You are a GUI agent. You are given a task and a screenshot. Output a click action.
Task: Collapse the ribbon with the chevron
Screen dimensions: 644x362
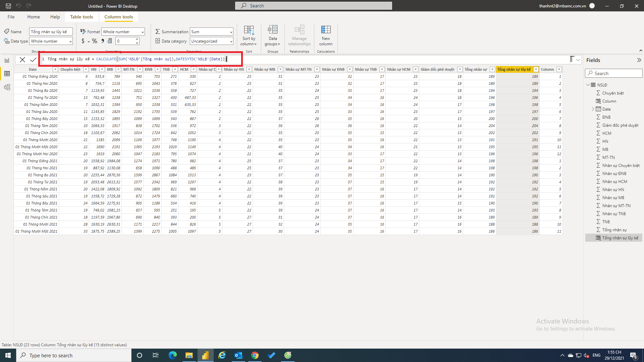click(641, 50)
